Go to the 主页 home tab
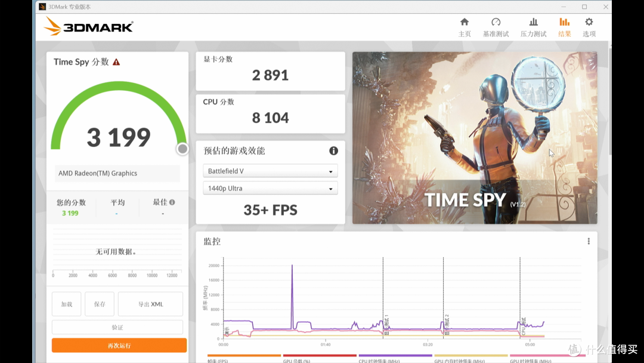The height and width of the screenshot is (363, 644). click(x=465, y=27)
